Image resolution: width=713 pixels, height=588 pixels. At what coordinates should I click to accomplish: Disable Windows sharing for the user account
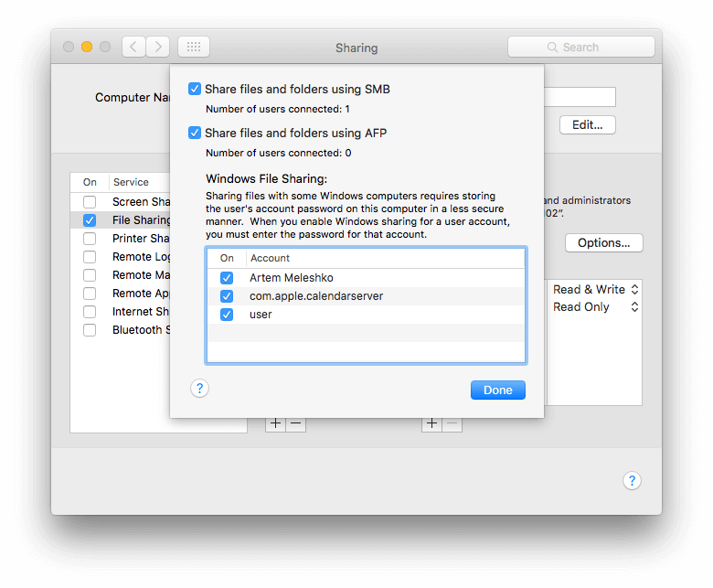tap(227, 315)
